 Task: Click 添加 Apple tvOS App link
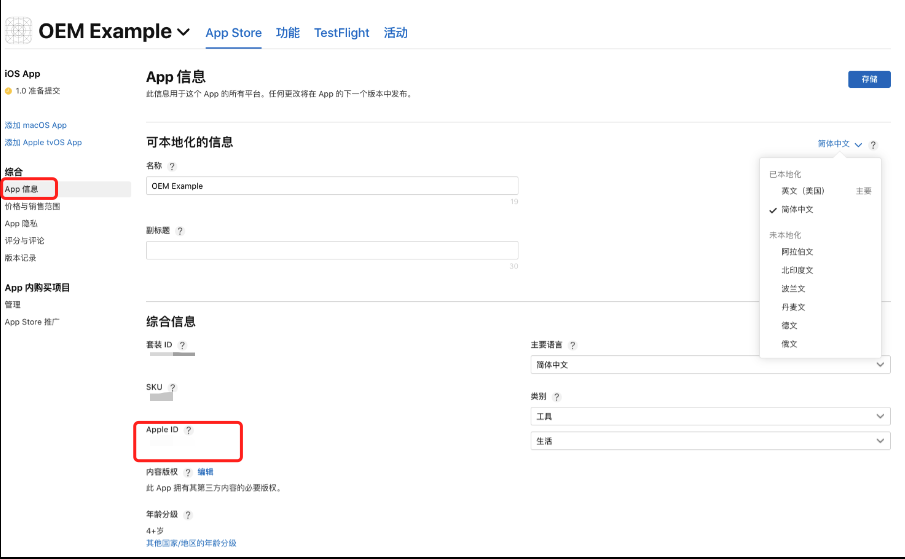[43, 142]
